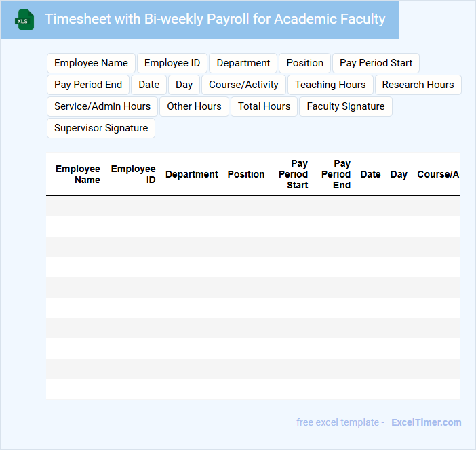Click the Employee ID tag

172,63
